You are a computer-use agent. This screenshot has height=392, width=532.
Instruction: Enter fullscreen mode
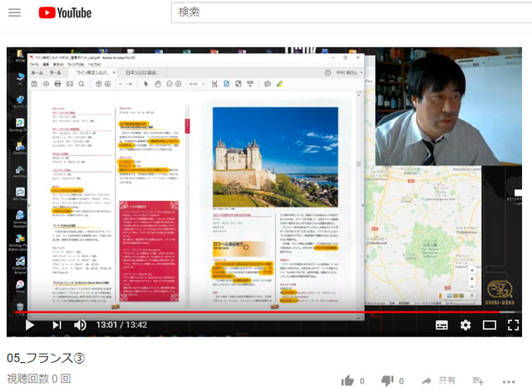pos(514,325)
